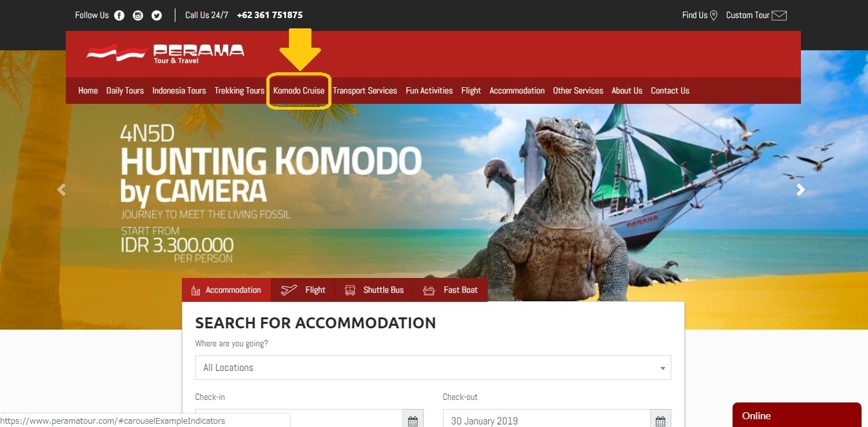The height and width of the screenshot is (427, 868).
Task: Click the Custom Tour envelope icon
Action: click(779, 15)
